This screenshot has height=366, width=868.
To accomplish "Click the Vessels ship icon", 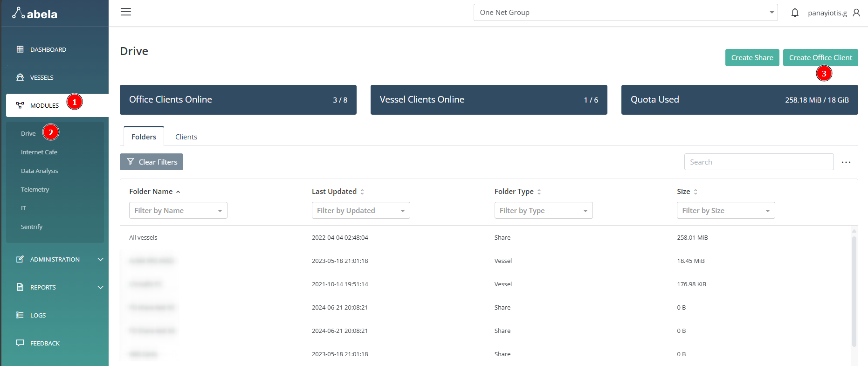I will (x=20, y=77).
